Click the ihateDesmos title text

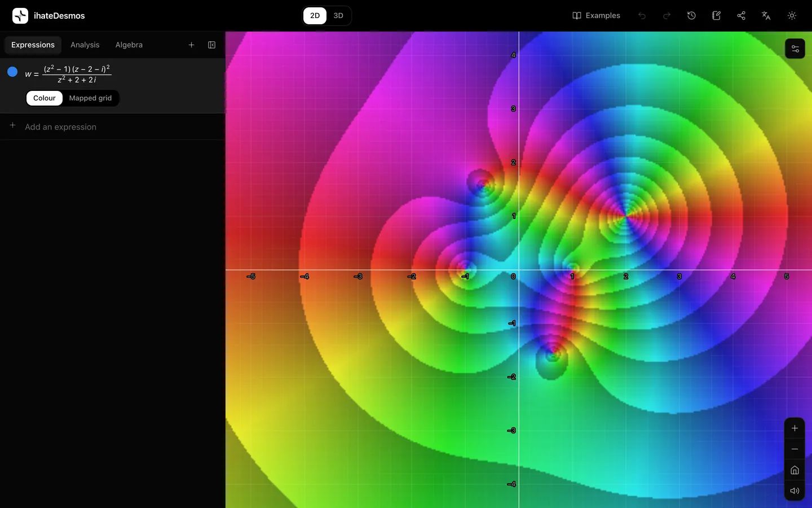click(x=59, y=16)
